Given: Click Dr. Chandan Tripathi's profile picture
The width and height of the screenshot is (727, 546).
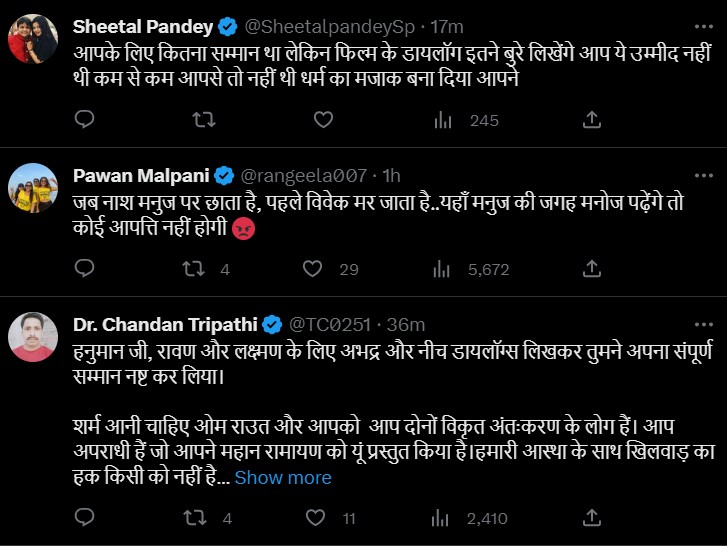Looking at the screenshot, I should 33,337.
